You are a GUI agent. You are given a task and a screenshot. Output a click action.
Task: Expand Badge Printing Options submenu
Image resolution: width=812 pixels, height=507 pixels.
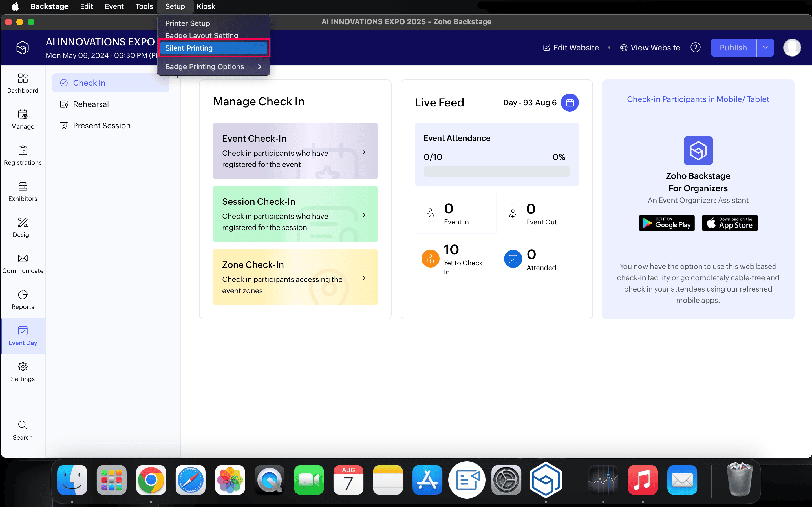click(x=213, y=67)
